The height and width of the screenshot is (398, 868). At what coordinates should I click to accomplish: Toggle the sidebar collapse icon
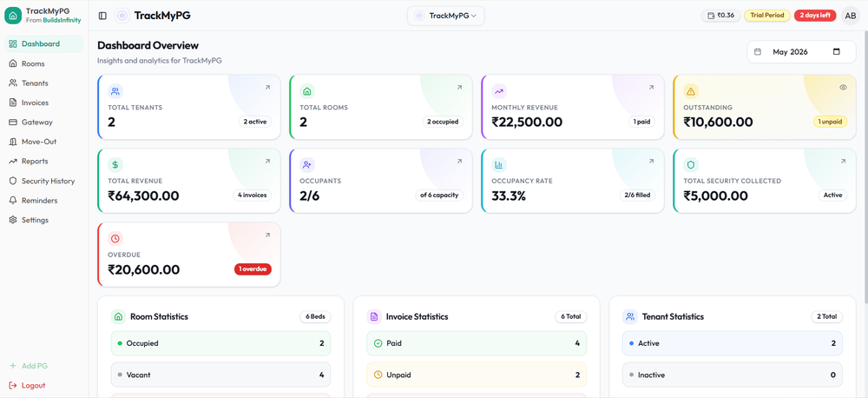102,16
